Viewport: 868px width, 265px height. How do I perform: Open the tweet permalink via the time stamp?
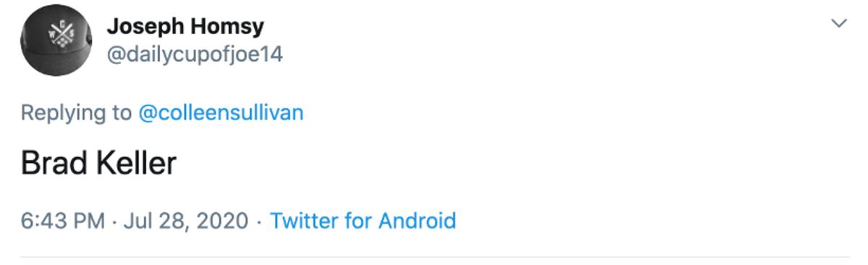pos(63,220)
